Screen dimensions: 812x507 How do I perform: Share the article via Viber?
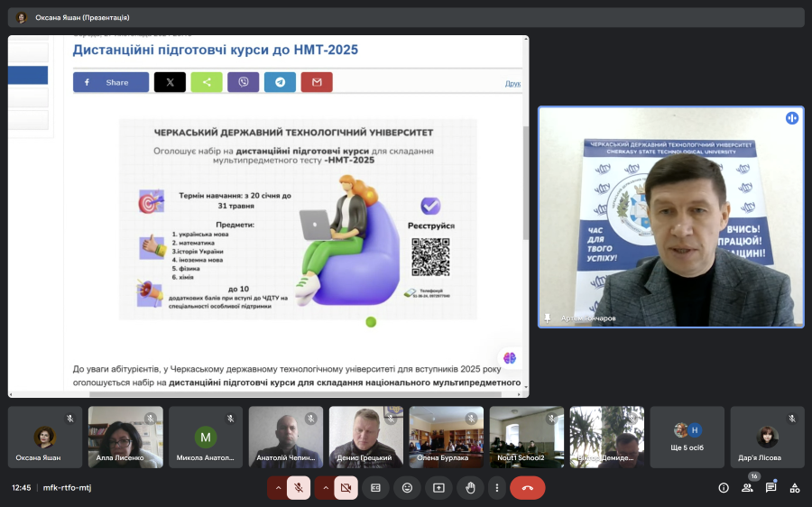[244, 82]
